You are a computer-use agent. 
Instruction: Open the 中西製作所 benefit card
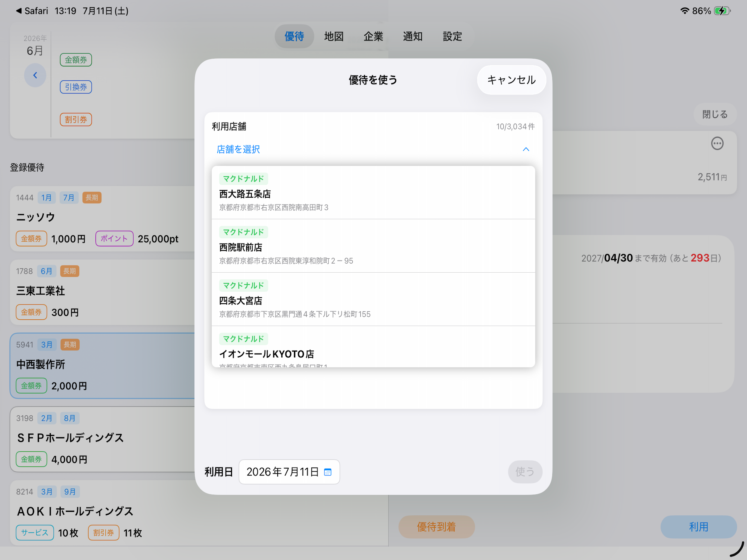(x=102, y=366)
